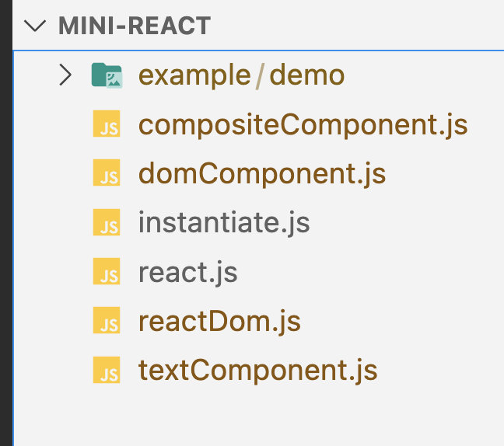This screenshot has width=504, height=446.
Task: Select the 'demo' subfolder path segment
Action: coord(306,75)
